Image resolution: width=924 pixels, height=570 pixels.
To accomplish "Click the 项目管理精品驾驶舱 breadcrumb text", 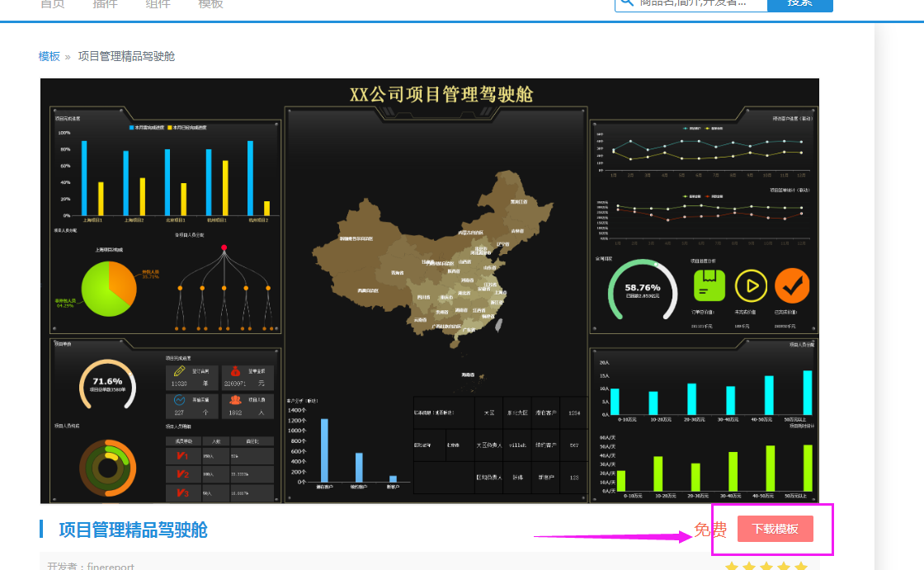I will (127, 57).
